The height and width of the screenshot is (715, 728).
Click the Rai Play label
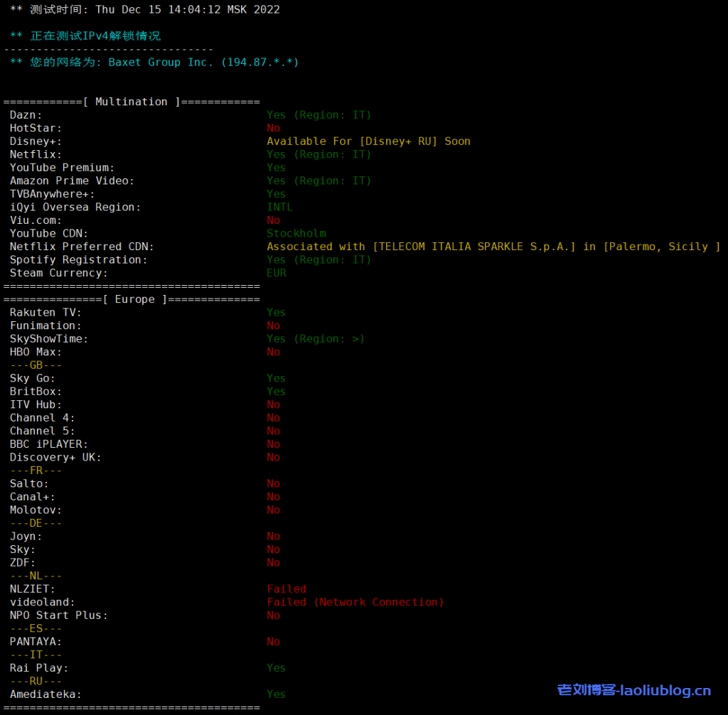tap(38, 668)
